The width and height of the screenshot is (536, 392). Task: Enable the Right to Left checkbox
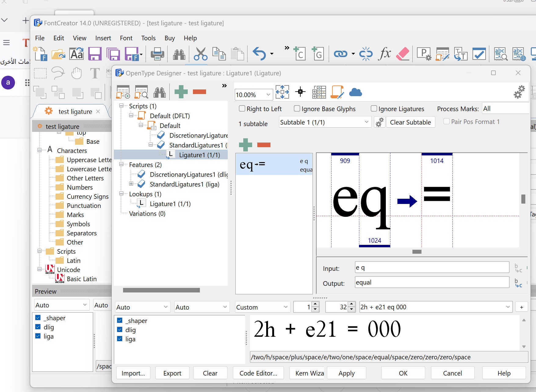242,109
